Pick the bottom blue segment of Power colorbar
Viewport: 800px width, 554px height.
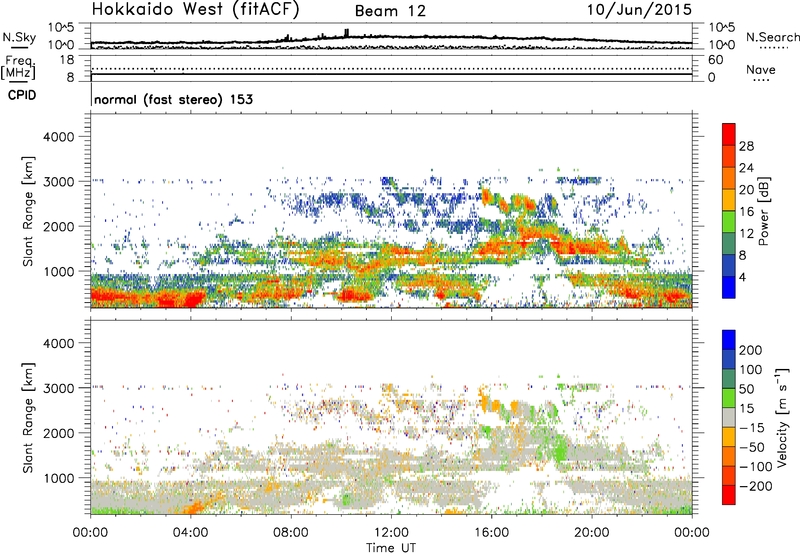729,287
